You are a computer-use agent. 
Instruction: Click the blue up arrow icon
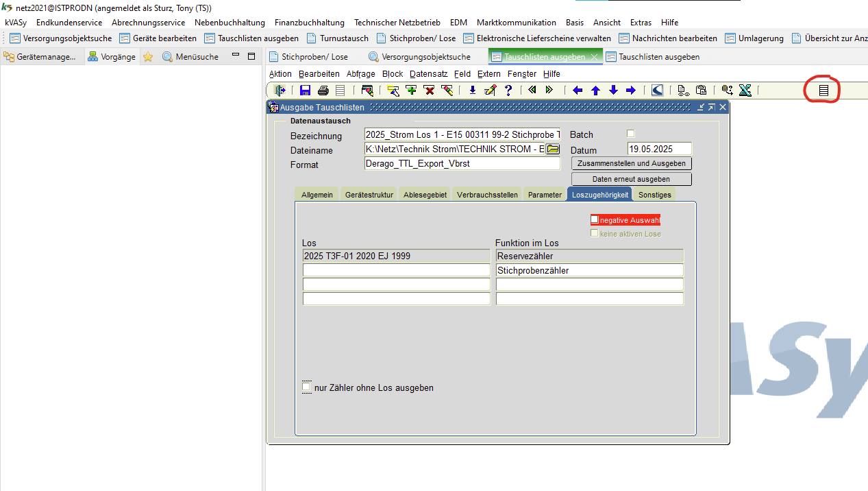(x=595, y=90)
